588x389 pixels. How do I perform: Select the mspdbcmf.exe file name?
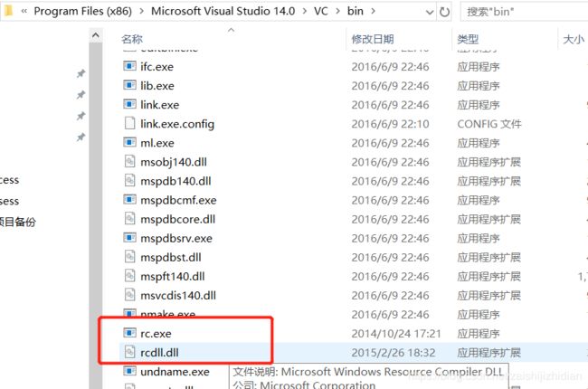[x=178, y=200]
